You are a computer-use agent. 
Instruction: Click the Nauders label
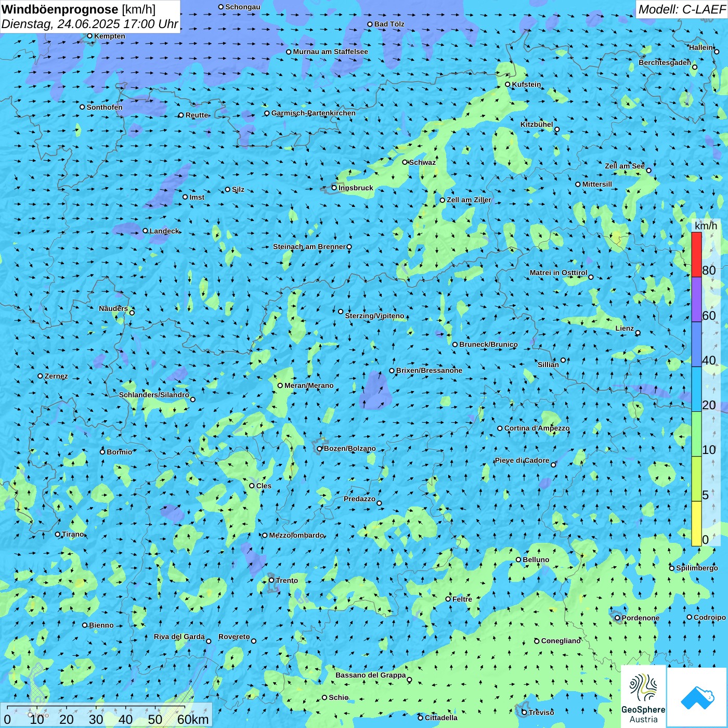pos(113,308)
